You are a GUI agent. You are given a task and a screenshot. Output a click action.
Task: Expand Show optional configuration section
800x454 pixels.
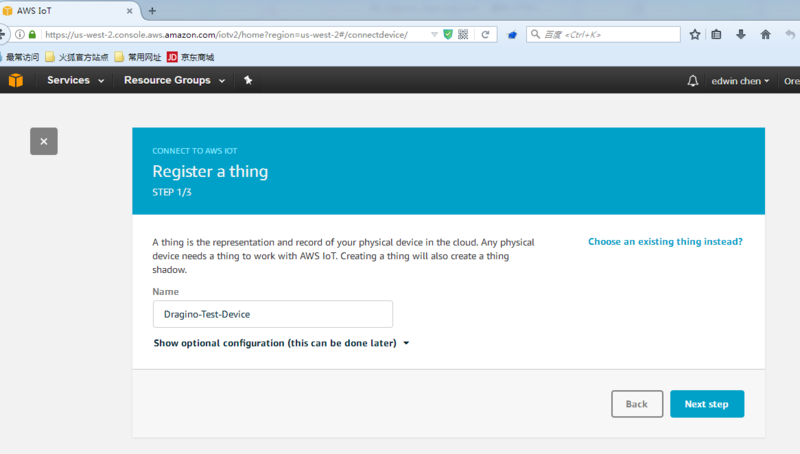(x=281, y=343)
